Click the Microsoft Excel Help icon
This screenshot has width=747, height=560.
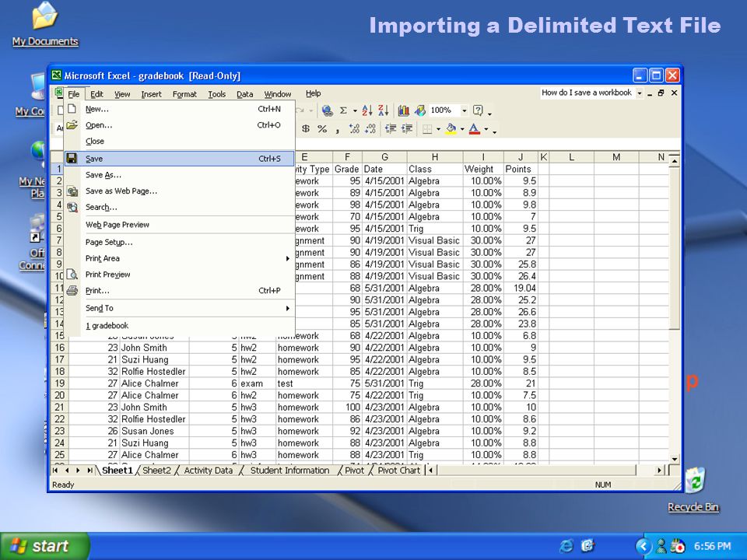(478, 110)
